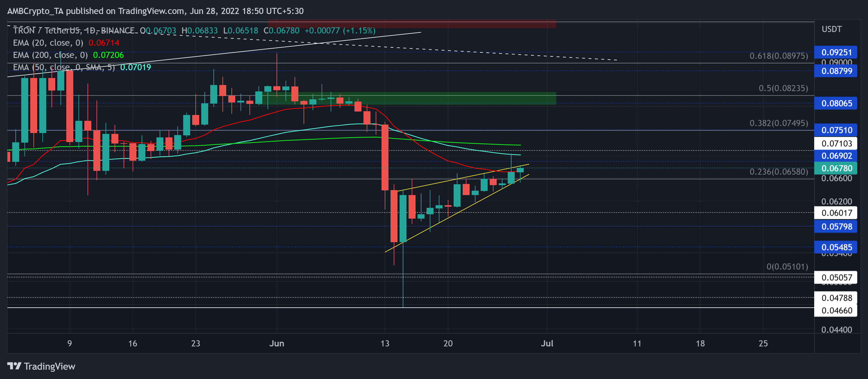Click the +0.00077 (+1.15%) change value
Viewport: 868px width, 379px height.
coord(340,31)
